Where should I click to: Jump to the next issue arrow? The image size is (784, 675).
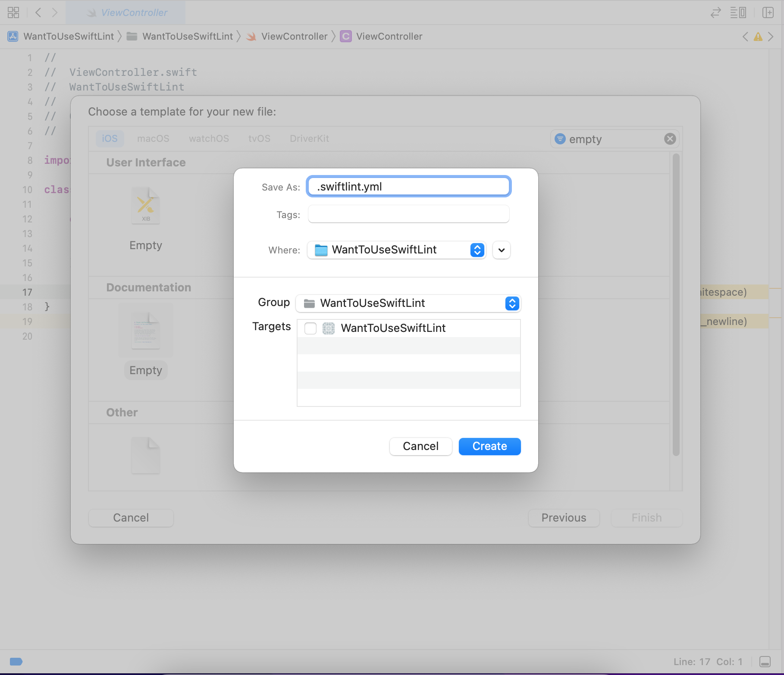[x=771, y=37]
